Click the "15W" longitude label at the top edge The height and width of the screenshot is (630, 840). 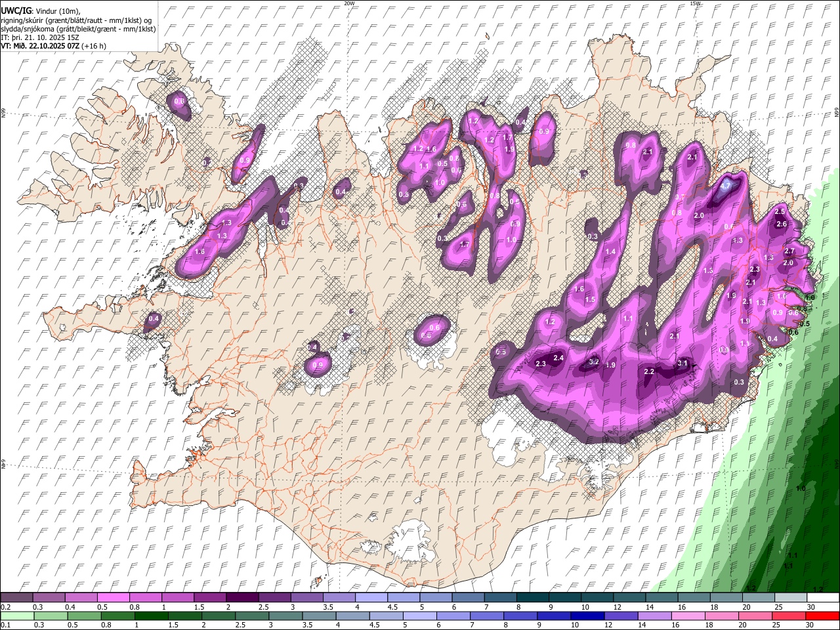point(696,3)
